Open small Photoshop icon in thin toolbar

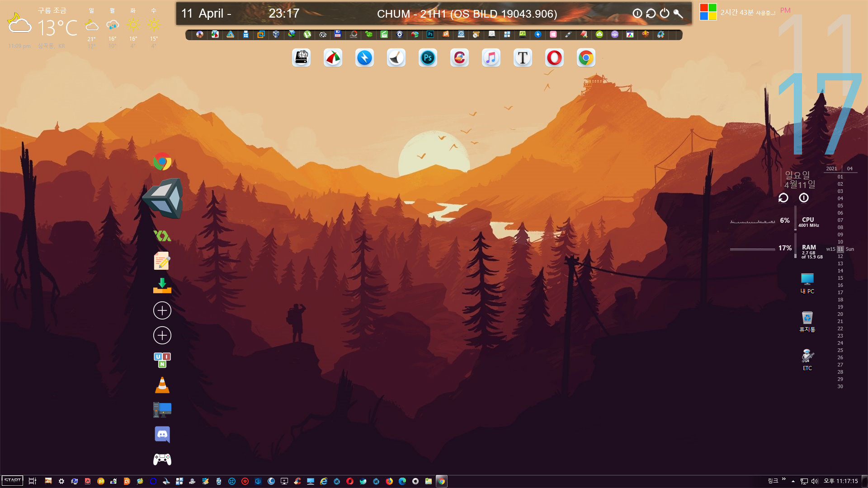[430, 34]
